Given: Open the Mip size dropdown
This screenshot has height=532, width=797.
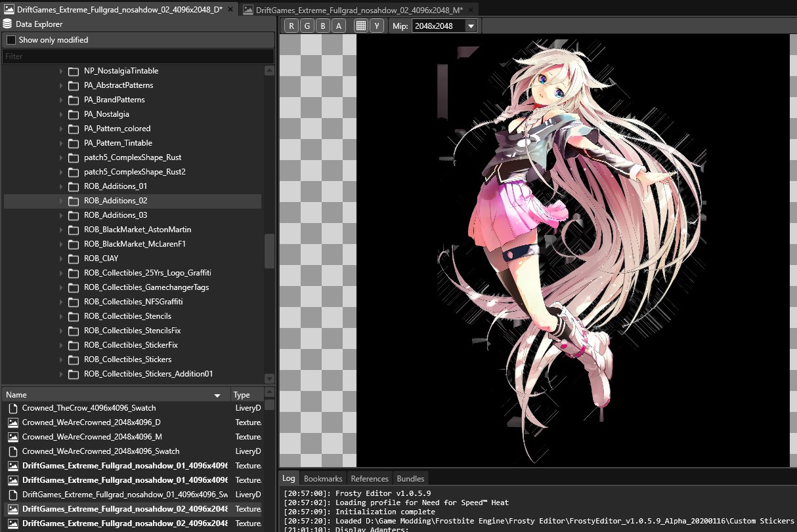Looking at the screenshot, I should coord(471,26).
